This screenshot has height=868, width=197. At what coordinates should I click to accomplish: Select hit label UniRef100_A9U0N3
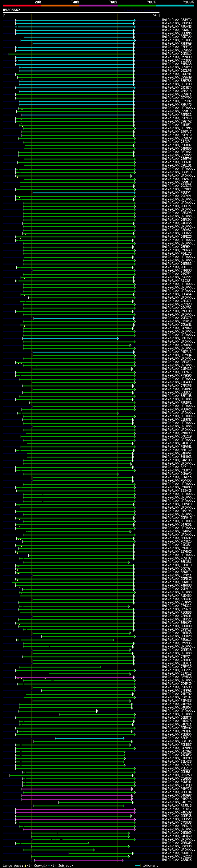pos(177,26)
